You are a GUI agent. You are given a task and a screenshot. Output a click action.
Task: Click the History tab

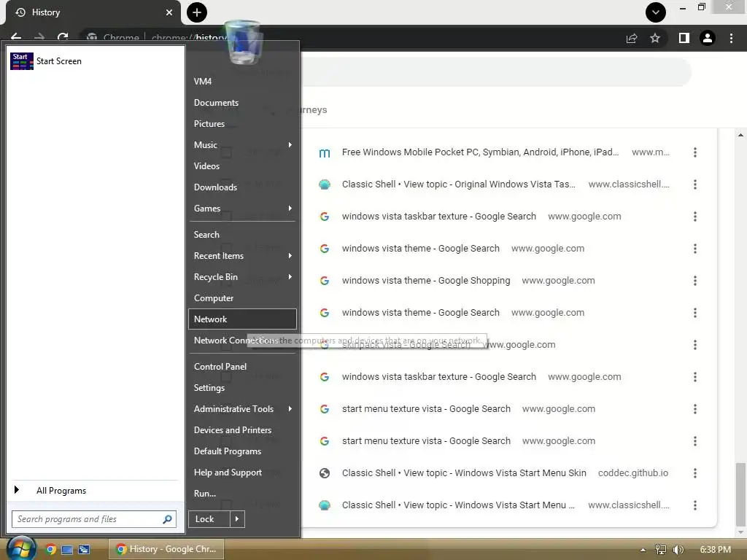coord(93,12)
